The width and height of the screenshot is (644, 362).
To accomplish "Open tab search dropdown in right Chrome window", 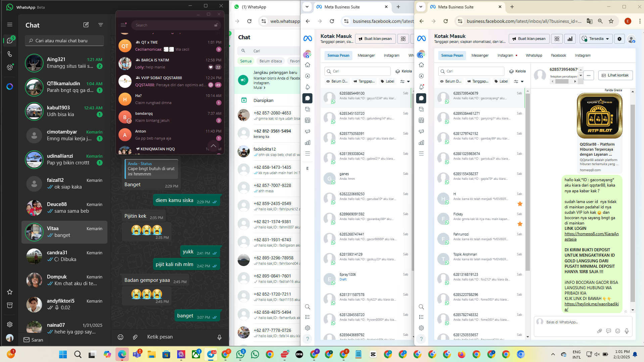I will click(420, 7).
